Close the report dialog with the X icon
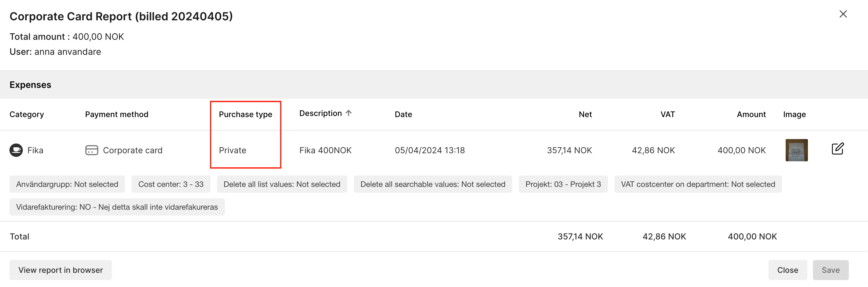This screenshot has height=287, width=868. click(x=843, y=14)
